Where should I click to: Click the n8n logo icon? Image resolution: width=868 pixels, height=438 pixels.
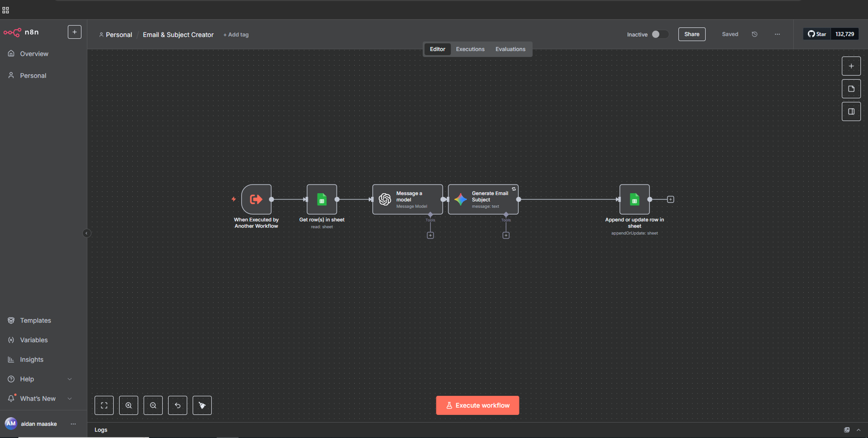[x=13, y=32]
